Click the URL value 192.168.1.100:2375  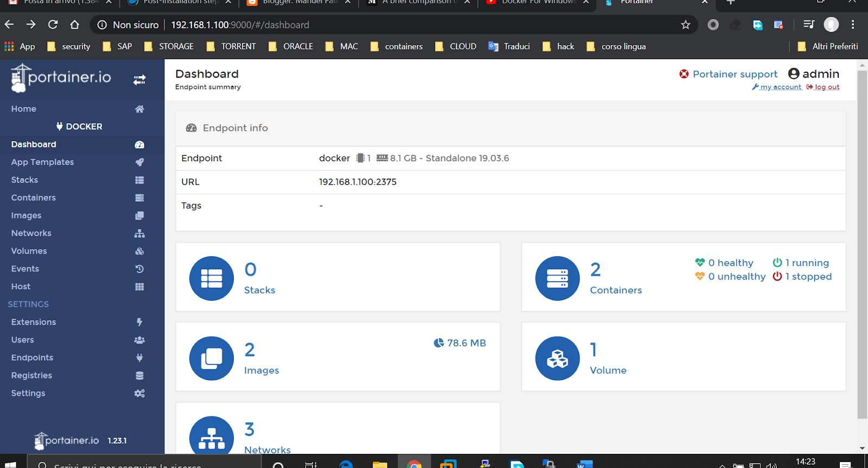358,182
